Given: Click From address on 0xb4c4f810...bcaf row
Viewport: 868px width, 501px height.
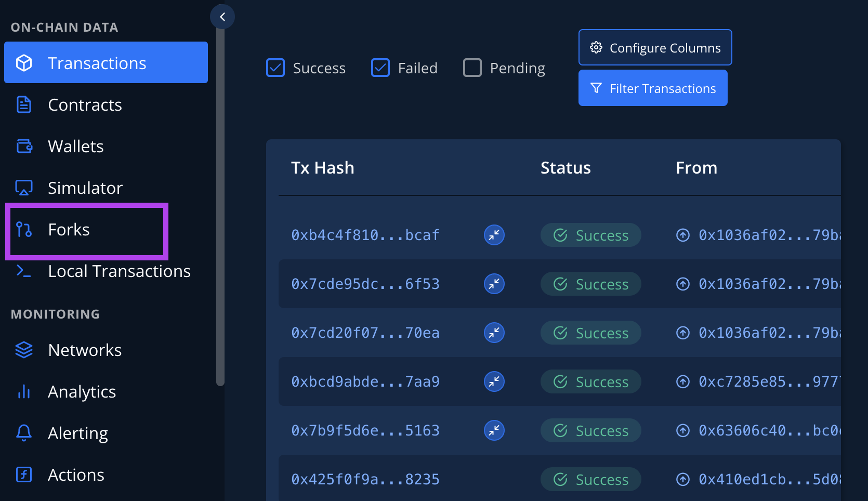Looking at the screenshot, I should pyautogui.click(x=769, y=235).
